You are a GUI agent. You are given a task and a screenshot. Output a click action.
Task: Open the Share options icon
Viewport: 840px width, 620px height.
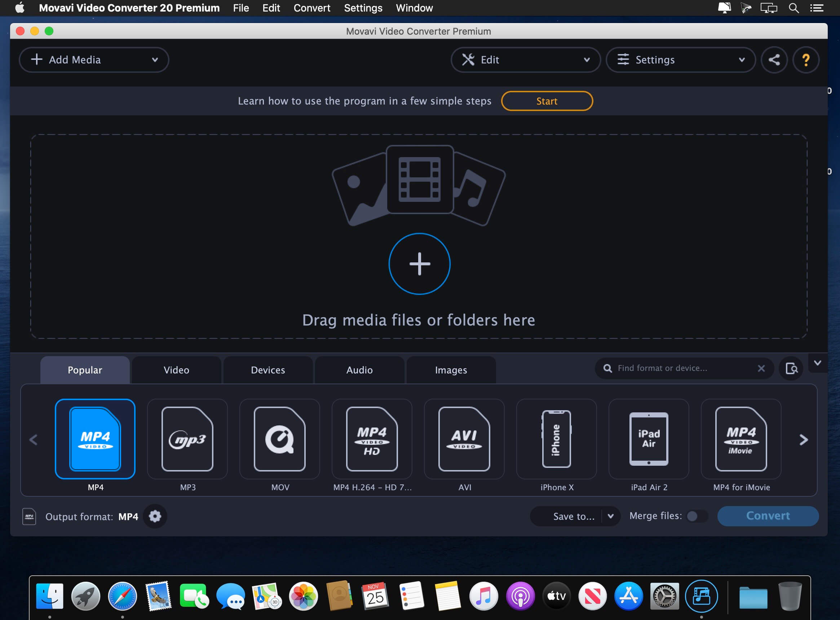[x=774, y=59]
